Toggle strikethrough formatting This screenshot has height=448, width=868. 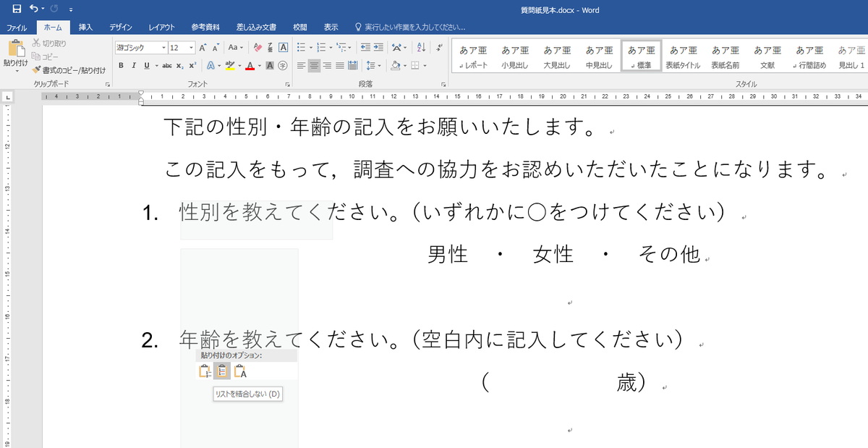[167, 65]
